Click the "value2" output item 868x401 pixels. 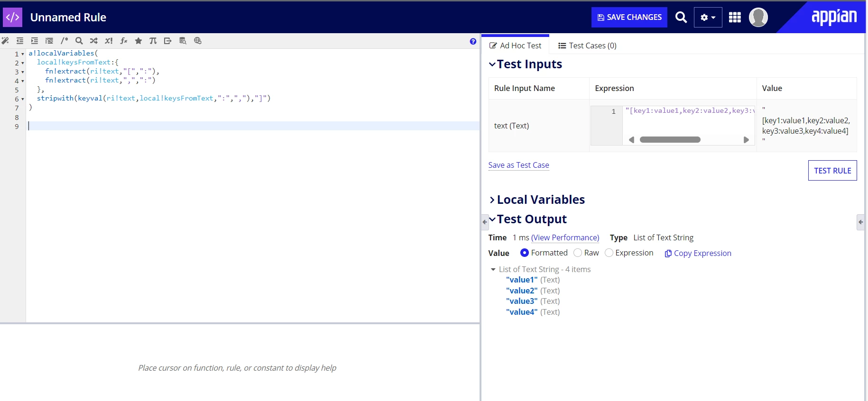pos(522,291)
